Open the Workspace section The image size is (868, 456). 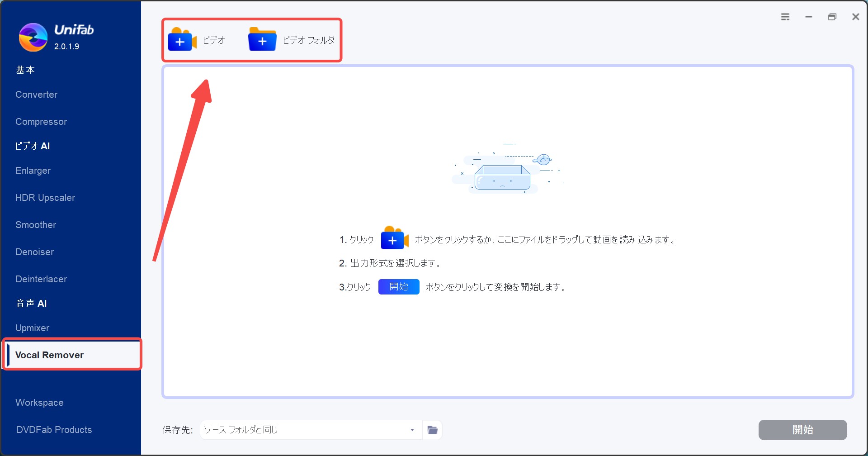pyautogui.click(x=39, y=403)
